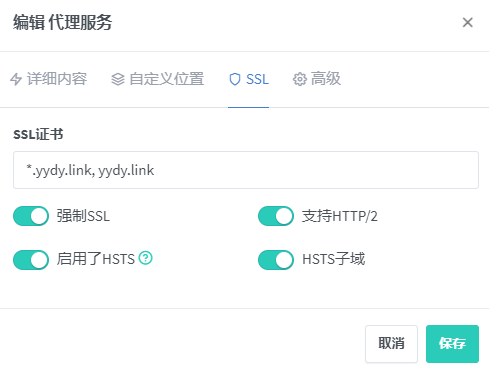Screen dimensions: 489x365
Task: Close the 编辑代理服务 dialog with the X
Action: pos(468,23)
